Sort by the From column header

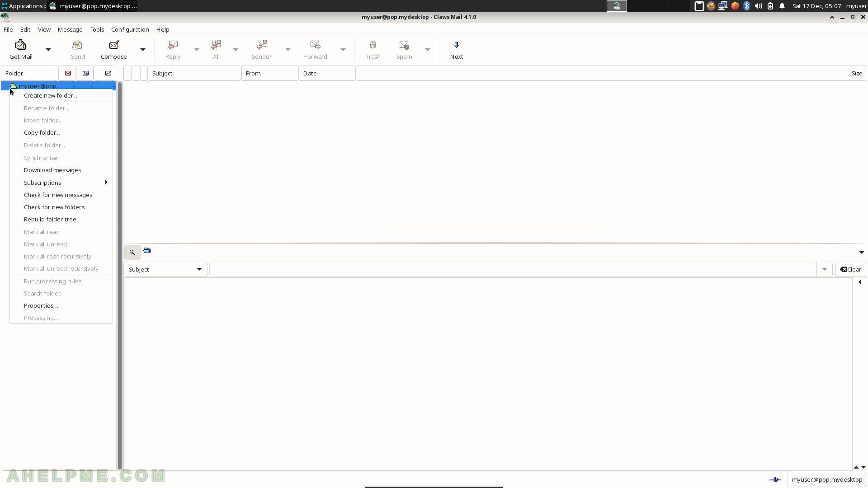[x=270, y=73]
